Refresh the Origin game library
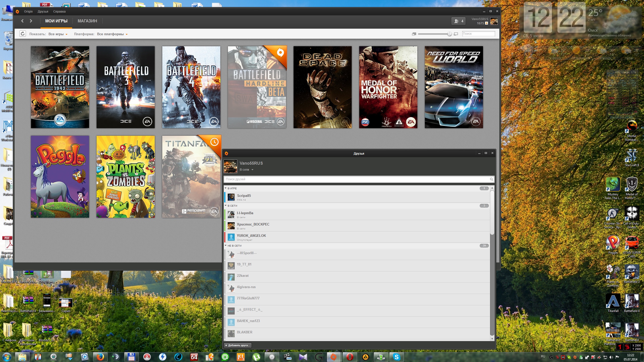Viewport: 644px width, 362px height. [22, 34]
